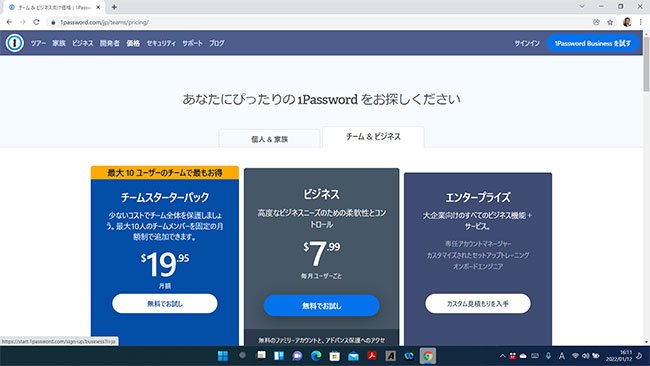Click カスタム見積もりを入手 button
Image resolution: width=650 pixels, height=366 pixels.
pos(478,303)
